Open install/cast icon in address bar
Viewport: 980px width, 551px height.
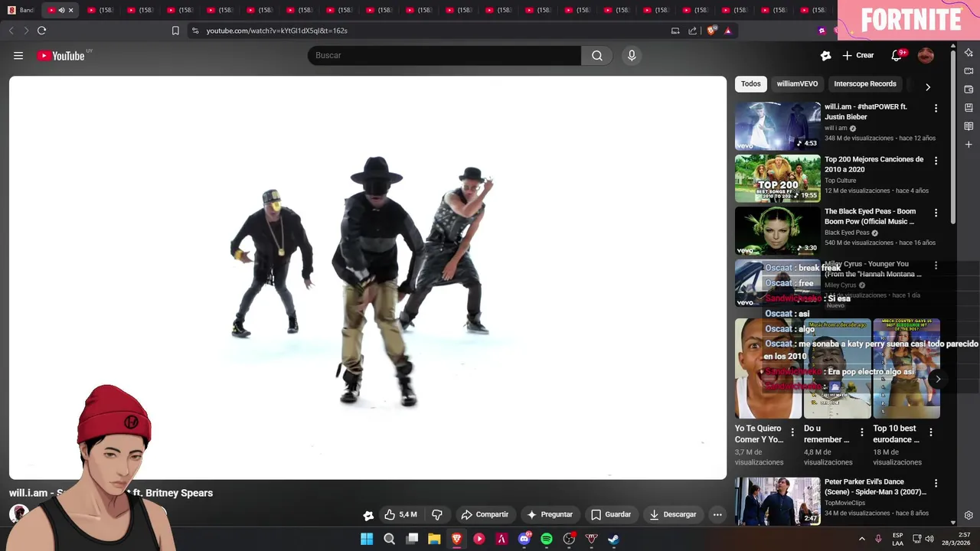pos(675,31)
